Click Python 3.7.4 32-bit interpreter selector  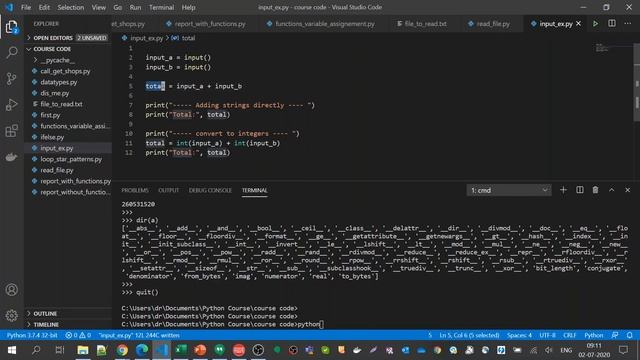(32, 335)
